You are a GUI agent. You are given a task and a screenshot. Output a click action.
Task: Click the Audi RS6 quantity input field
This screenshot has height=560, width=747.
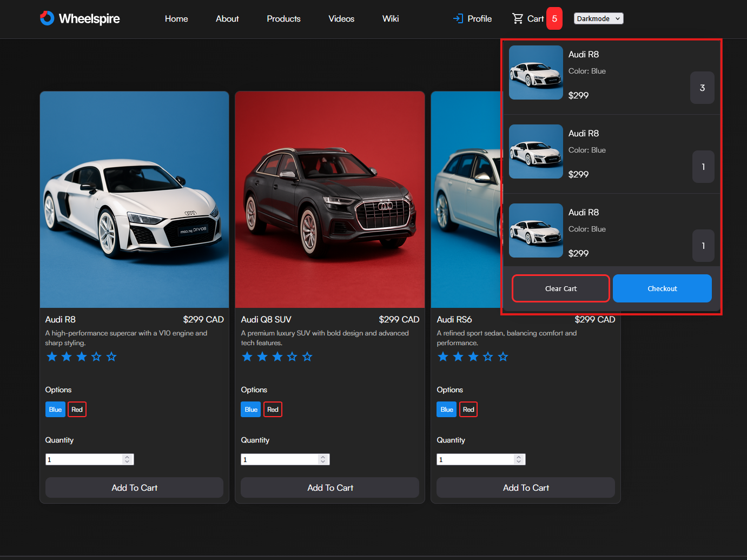475,459
